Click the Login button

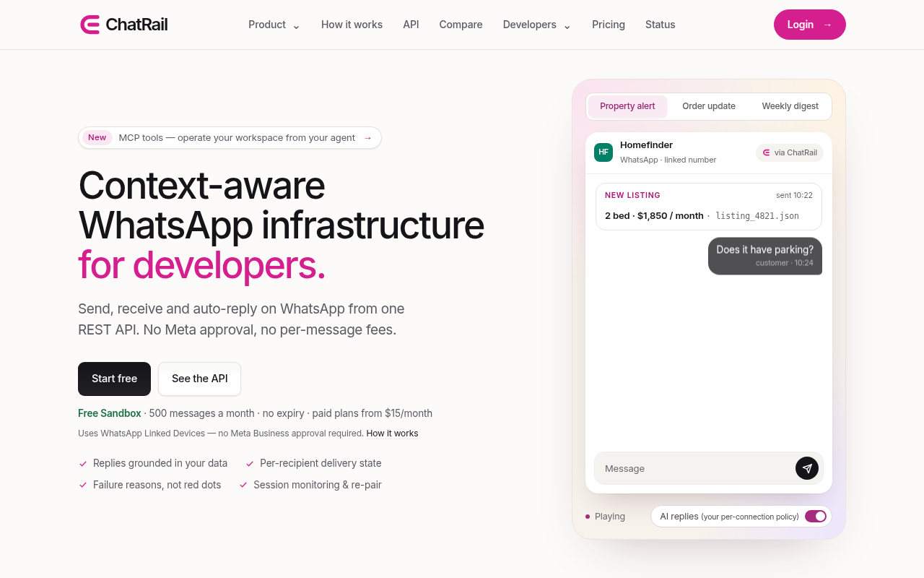coord(810,25)
